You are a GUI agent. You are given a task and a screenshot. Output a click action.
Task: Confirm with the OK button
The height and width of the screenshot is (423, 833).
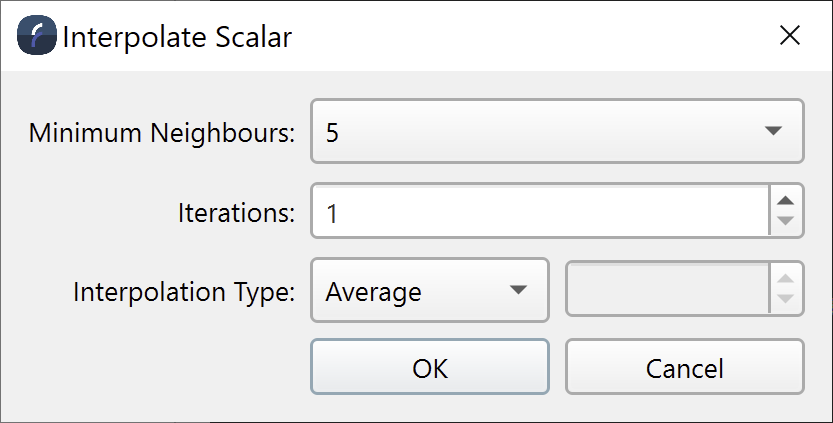(430, 368)
